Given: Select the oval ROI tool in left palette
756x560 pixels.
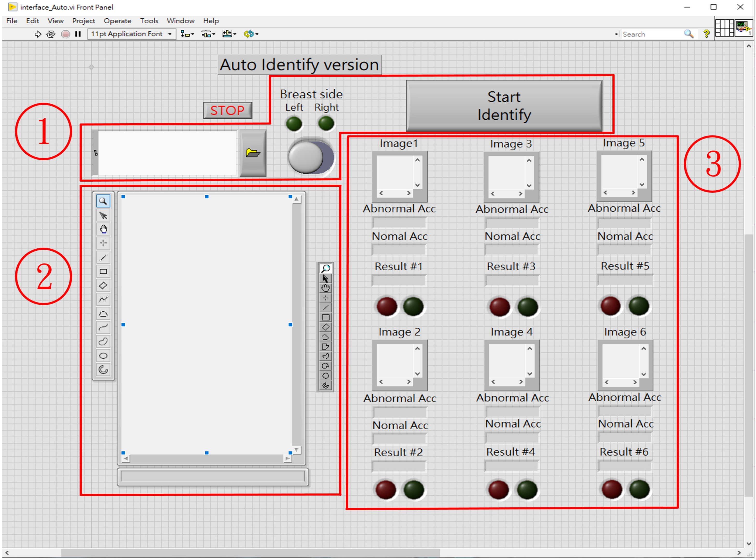Looking at the screenshot, I should 103,356.
